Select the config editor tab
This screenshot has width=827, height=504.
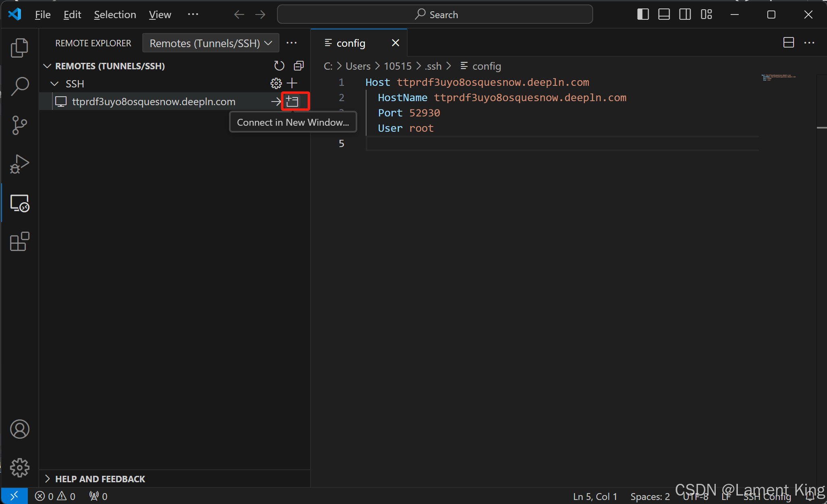pos(351,43)
